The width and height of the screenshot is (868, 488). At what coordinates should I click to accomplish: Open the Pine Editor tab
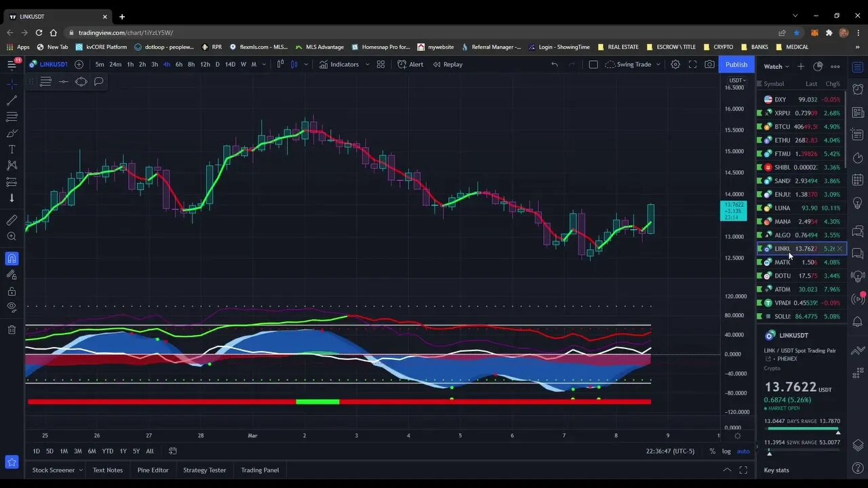coord(153,470)
